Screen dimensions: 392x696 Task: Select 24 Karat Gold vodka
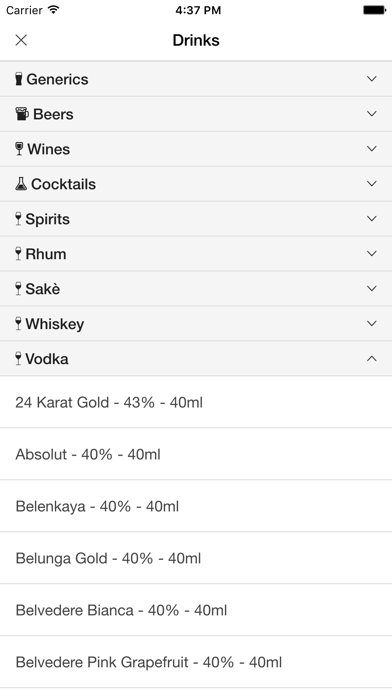tap(196, 402)
